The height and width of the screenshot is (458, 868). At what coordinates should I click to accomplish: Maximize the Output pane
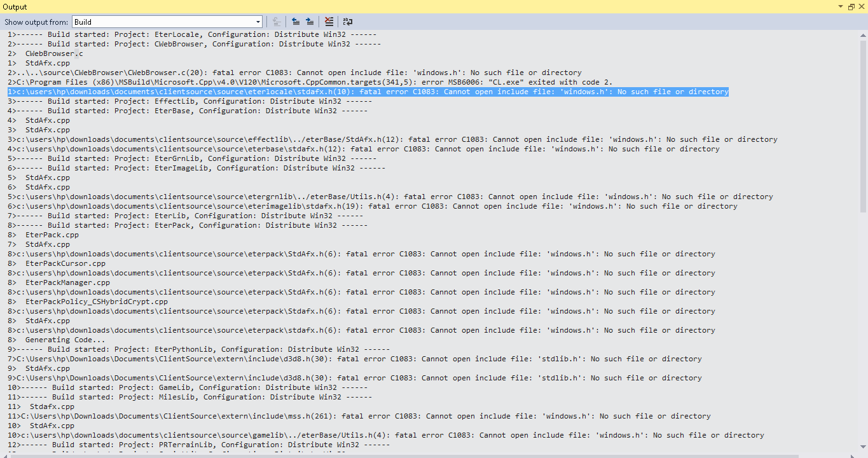coord(851,6)
